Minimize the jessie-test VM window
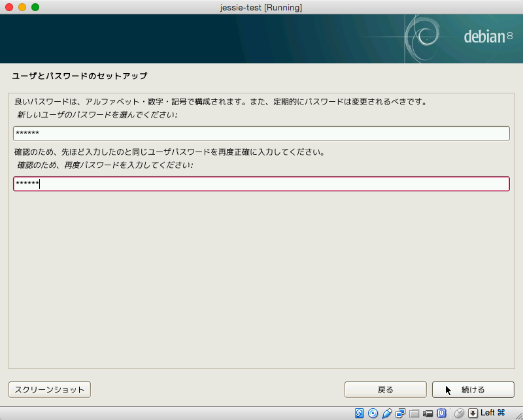Screen dimensions: 523x420 pos(22,7)
